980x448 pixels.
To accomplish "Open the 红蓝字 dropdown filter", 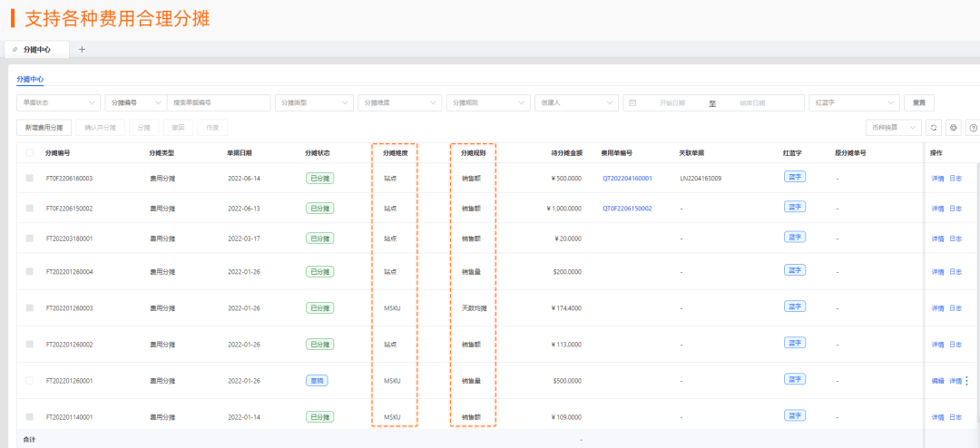I will pyautogui.click(x=854, y=102).
